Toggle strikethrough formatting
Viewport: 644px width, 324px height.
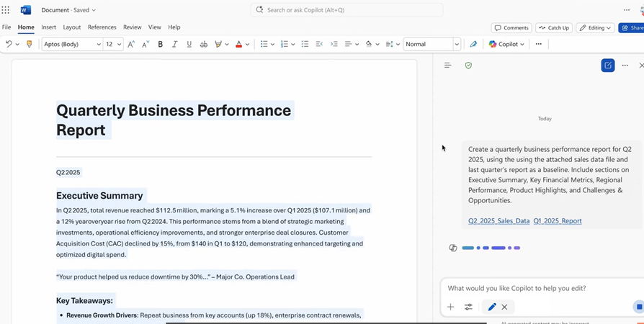[203, 45]
